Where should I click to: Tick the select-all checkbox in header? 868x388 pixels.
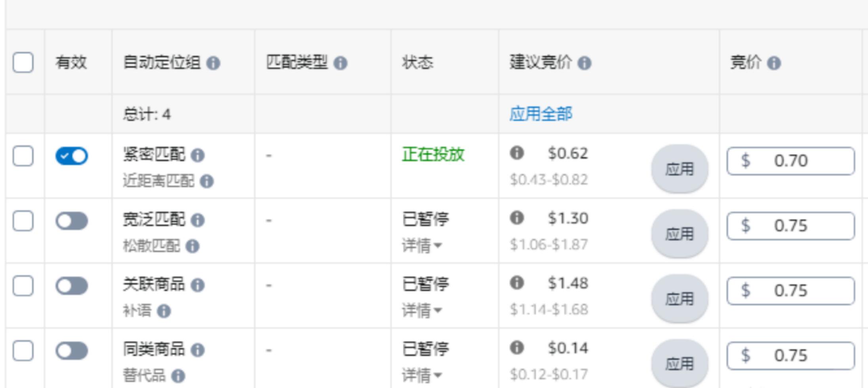(x=23, y=63)
